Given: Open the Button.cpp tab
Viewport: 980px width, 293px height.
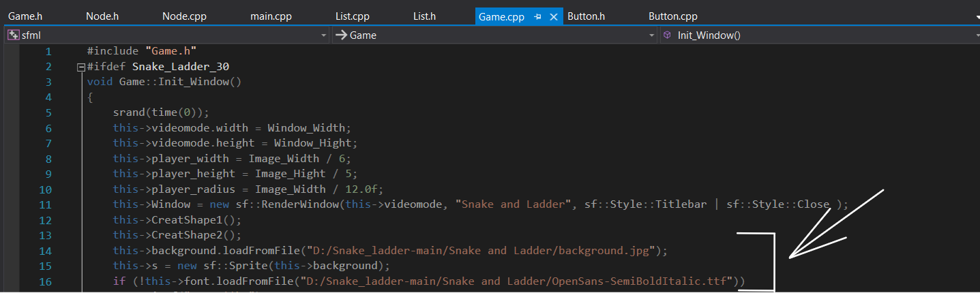Looking at the screenshot, I should point(673,16).
